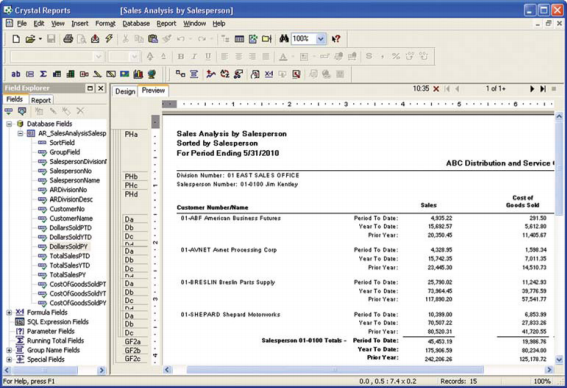Go to the next report page arrow
Screen dimensions: 567x388
click(532, 89)
